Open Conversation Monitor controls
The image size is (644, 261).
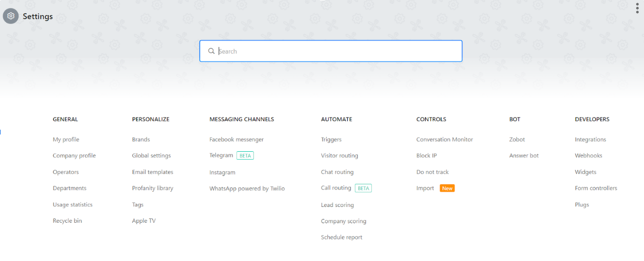[x=444, y=140]
